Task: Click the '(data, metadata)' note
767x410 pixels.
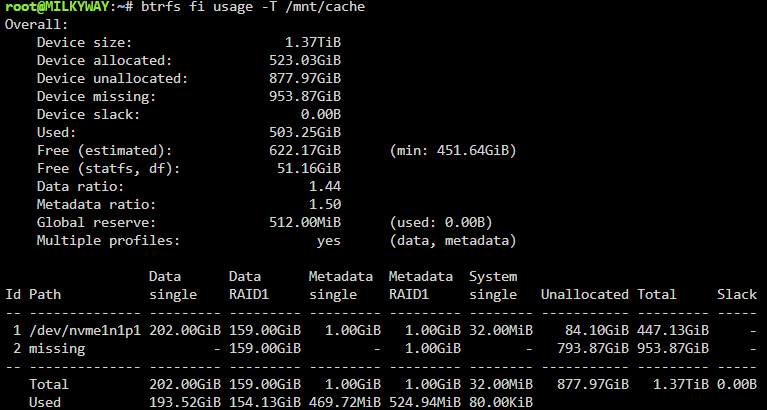Action: [453, 241]
